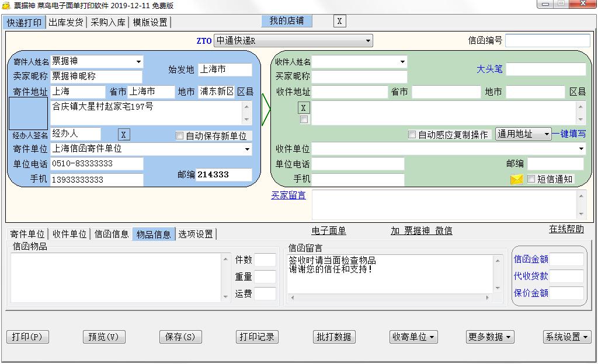
Task: Open the 系统设置 dropdown button
Action: click(567, 337)
